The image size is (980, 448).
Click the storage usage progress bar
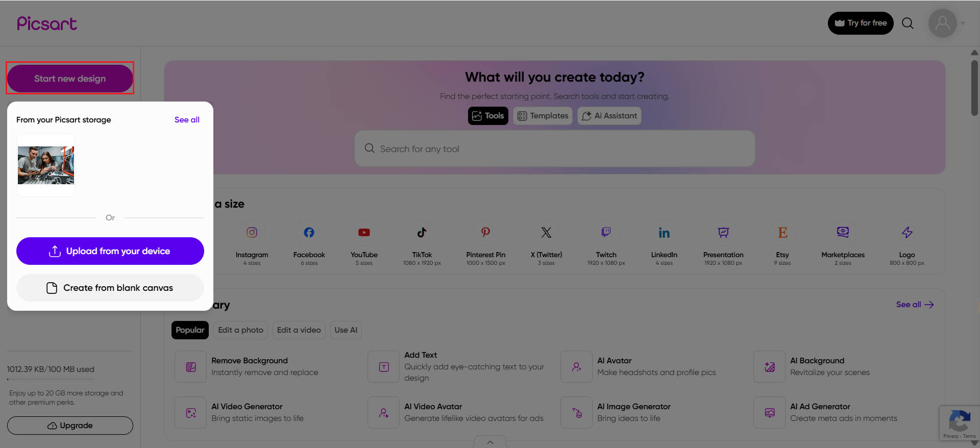[x=50, y=379]
